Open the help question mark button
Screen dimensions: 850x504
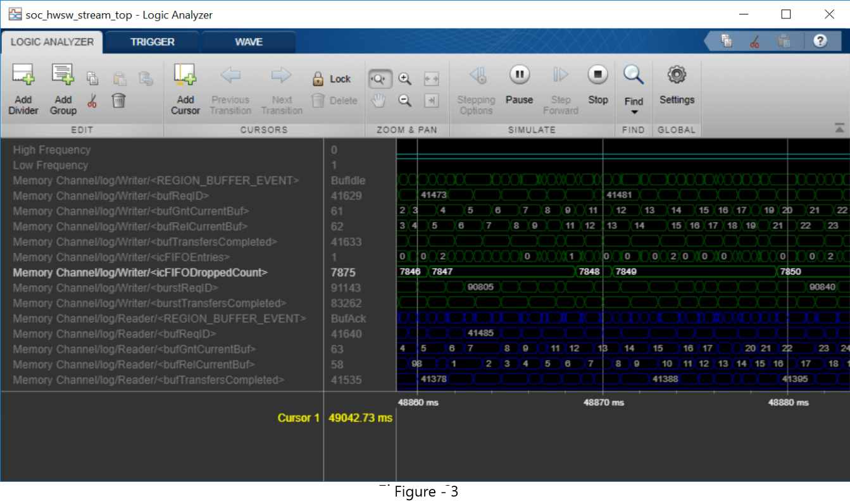pos(820,41)
